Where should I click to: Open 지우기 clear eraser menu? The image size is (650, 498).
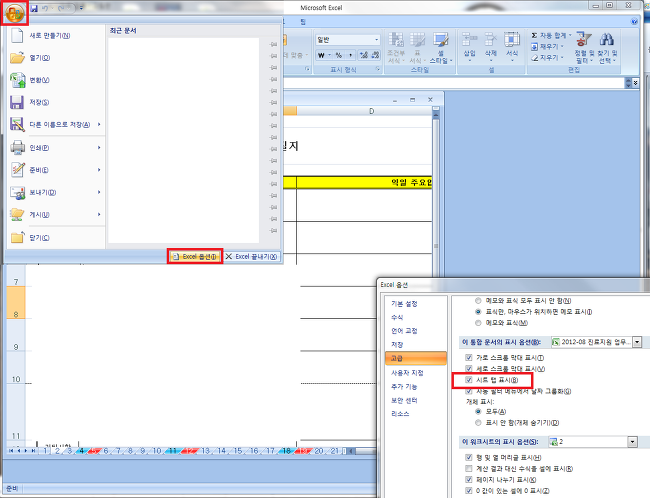pos(547,57)
